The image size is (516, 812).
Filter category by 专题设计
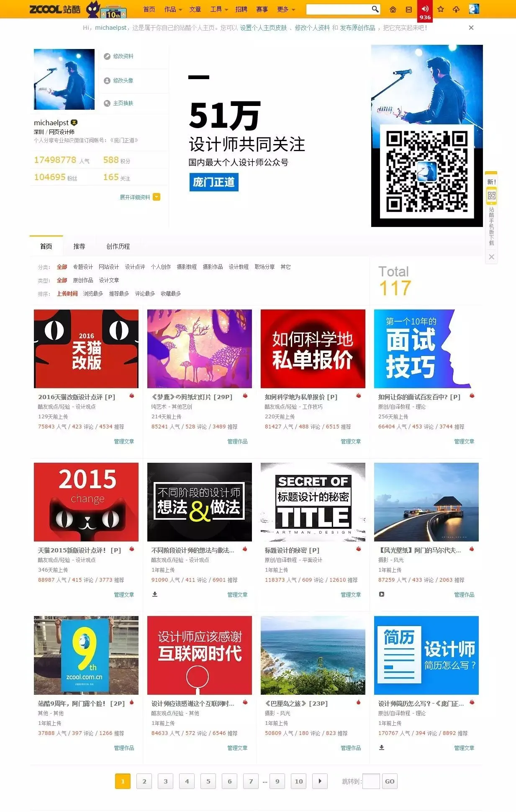[83, 267]
